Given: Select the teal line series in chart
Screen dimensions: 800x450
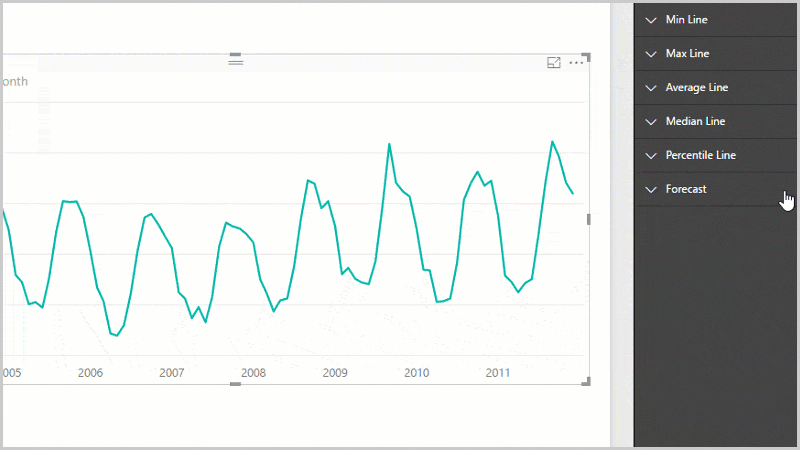Looking at the screenshot, I should tap(389, 146).
